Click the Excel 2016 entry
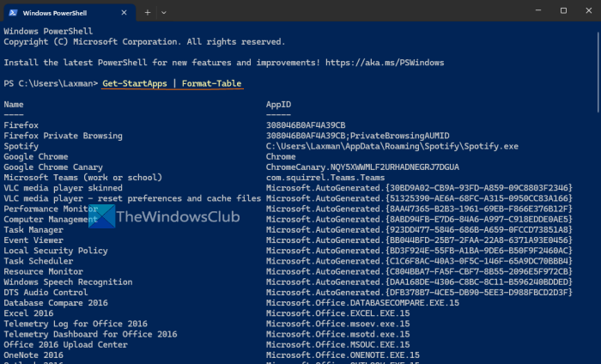This screenshot has width=601, height=364. click(30, 312)
